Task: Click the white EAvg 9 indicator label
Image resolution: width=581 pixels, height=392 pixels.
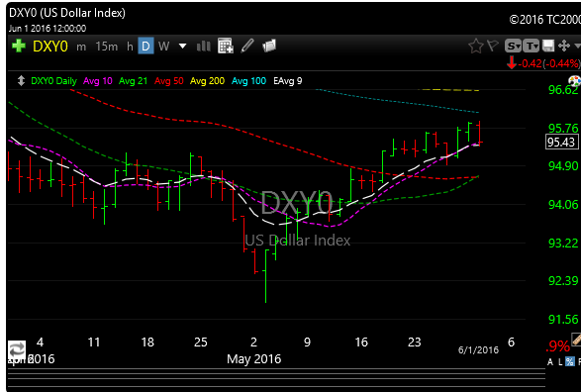Action: point(288,81)
